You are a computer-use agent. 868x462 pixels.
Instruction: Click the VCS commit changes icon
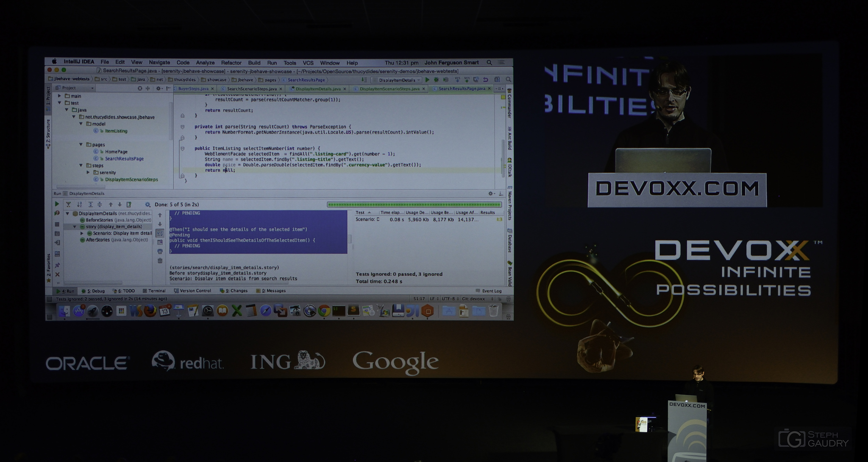click(x=467, y=80)
